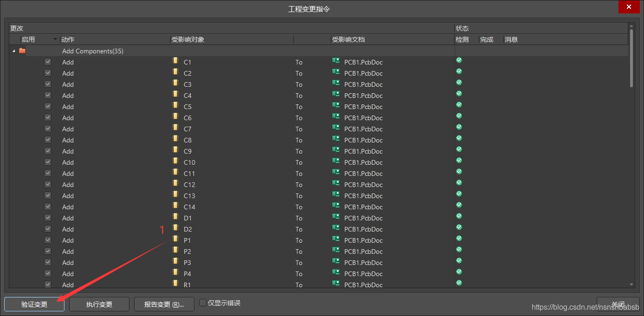This screenshot has width=644, height=316.
Task: Click the component icon beside C8
Action: click(x=175, y=139)
